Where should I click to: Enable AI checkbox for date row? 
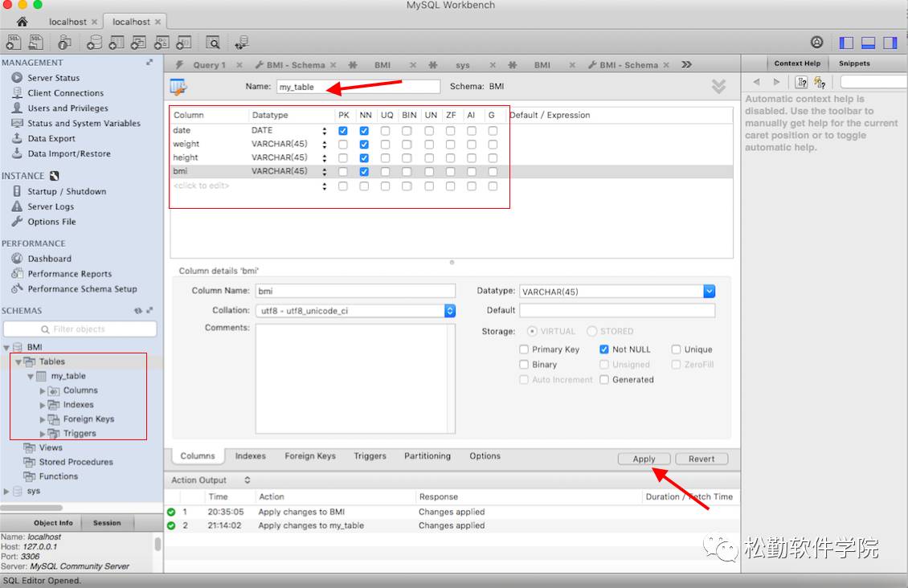click(x=472, y=131)
